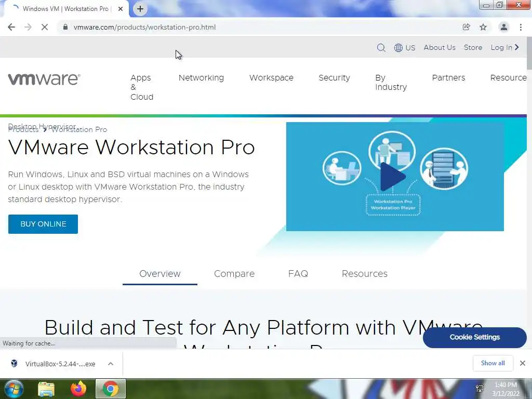Image resolution: width=532 pixels, height=399 pixels.
Task: Click the VMware Workstation Pro heading
Action: click(x=131, y=147)
